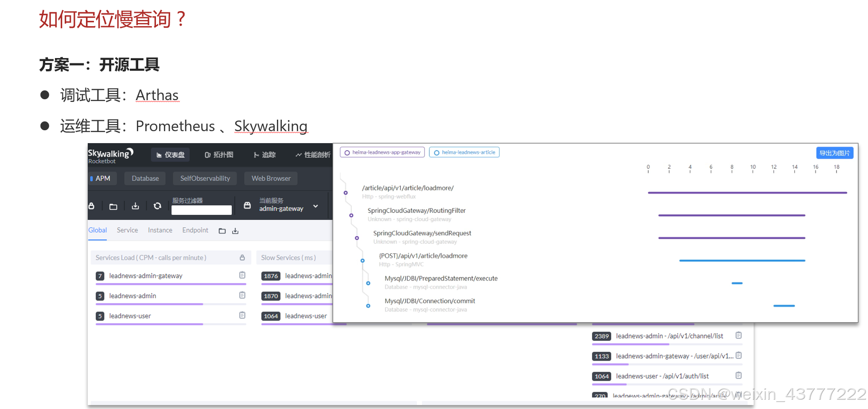
Task: Select the Mysql/JDBI/PreparedStatement/execute span
Action: coord(441,278)
